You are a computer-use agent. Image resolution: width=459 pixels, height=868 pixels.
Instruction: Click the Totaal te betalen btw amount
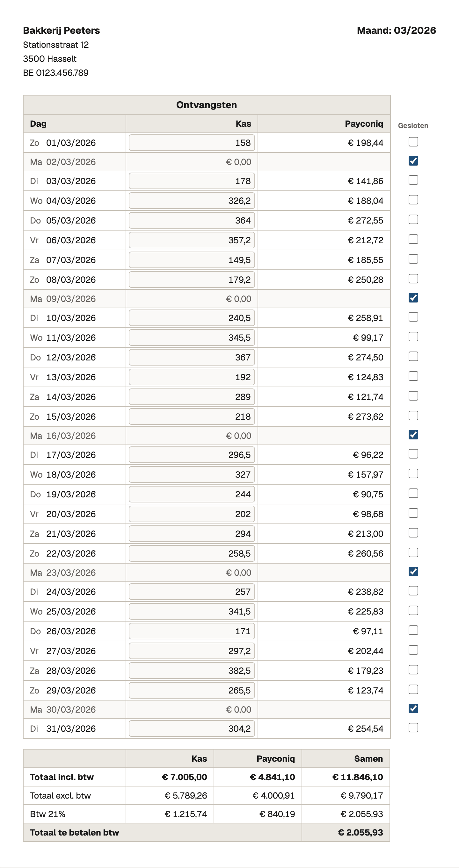(360, 833)
